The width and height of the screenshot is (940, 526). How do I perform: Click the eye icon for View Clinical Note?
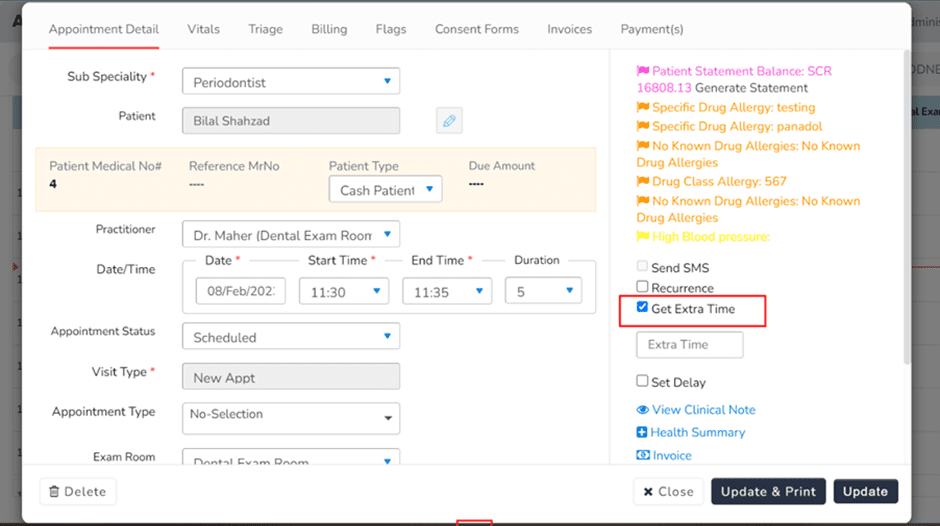[x=643, y=410]
